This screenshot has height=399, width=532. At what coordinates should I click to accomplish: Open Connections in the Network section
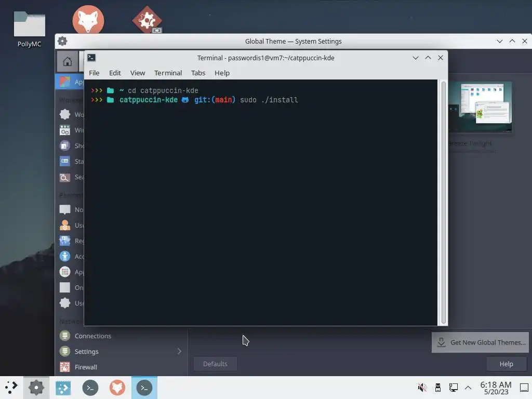121,336
